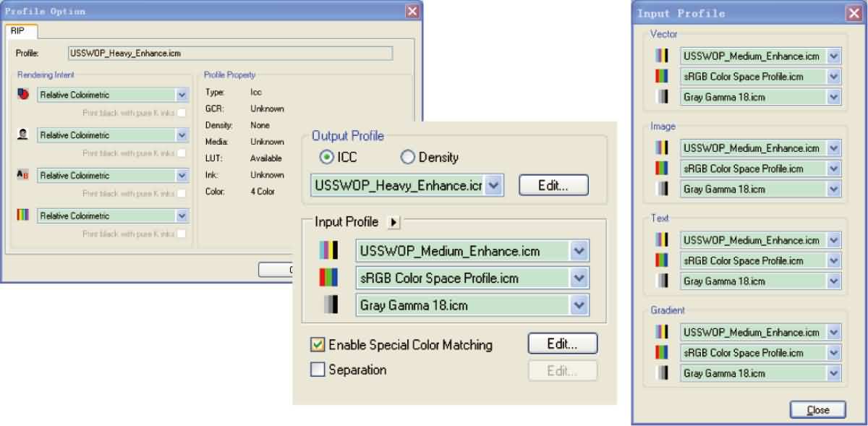Open the USSWOP_Heavy_Enhance output profile dropdown
This screenshot has height=426, width=868.
(493, 185)
